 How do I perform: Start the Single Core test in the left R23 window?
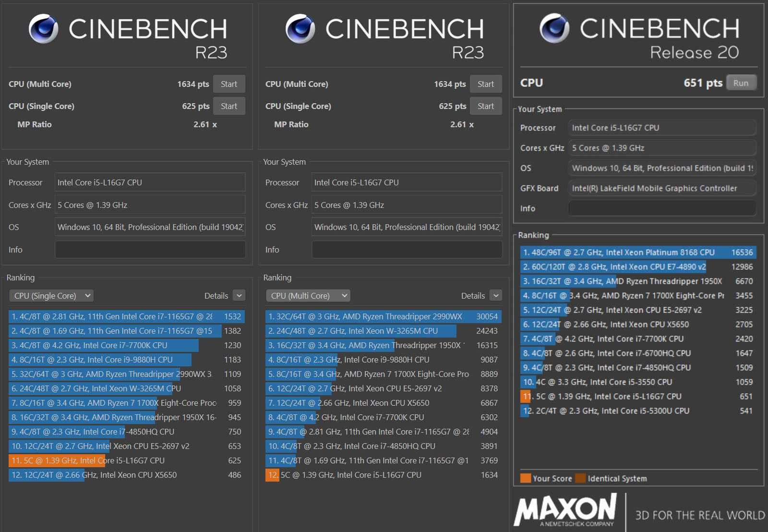coord(229,106)
